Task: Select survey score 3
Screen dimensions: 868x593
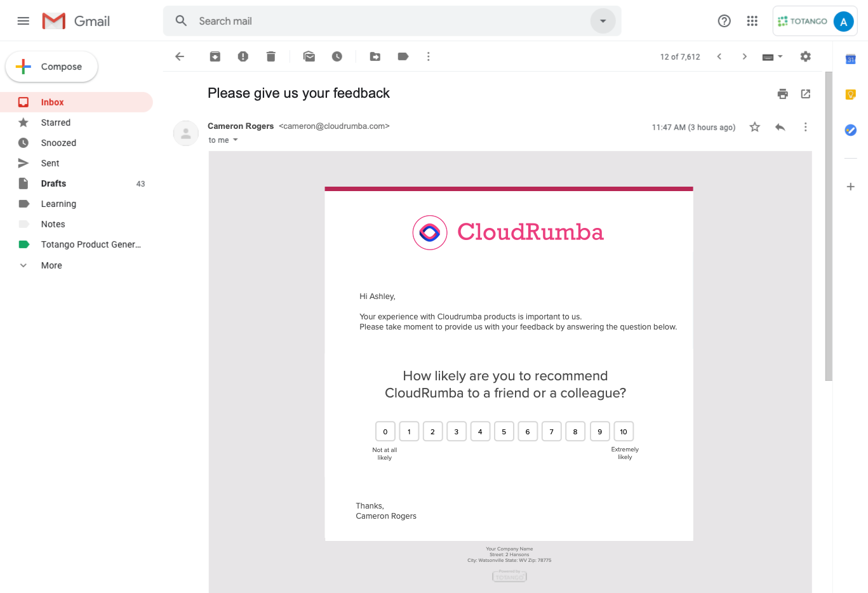Action: coord(457,432)
